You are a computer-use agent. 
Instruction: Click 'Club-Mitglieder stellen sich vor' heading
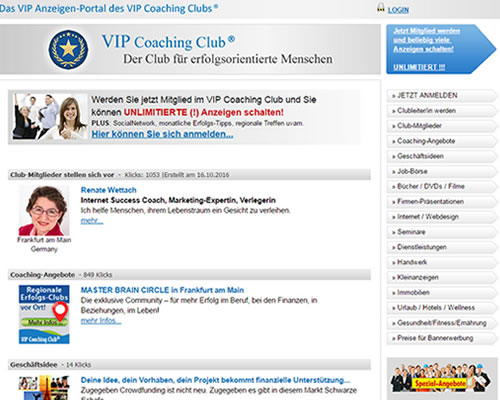[x=62, y=175]
